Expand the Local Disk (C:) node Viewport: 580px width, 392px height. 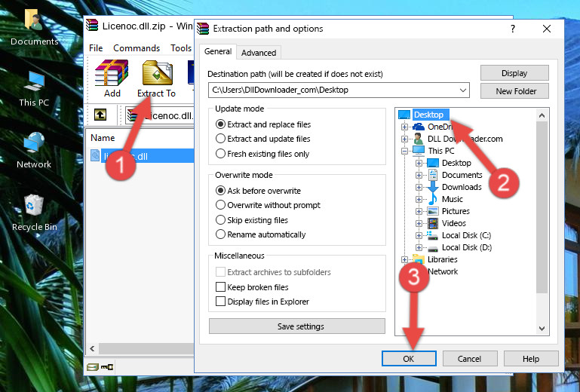[x=419, y=235]
